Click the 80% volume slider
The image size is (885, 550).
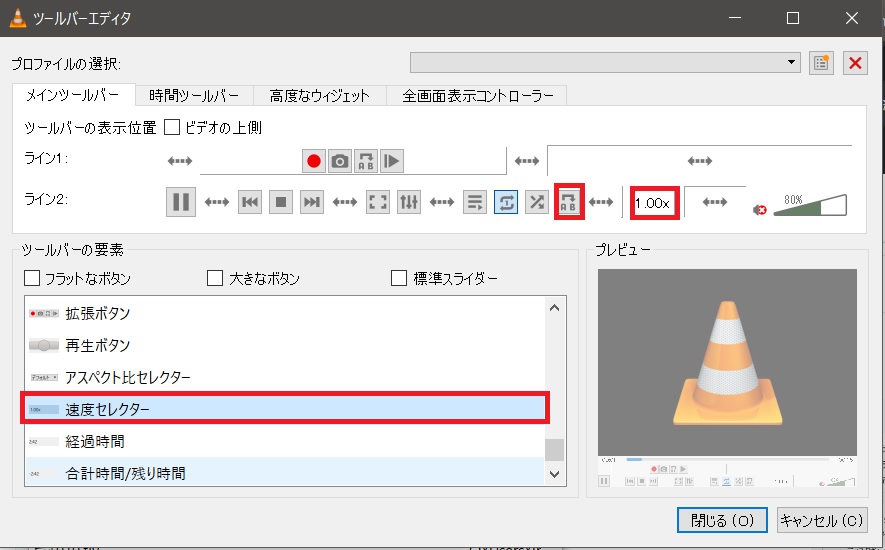pos(810,205)
